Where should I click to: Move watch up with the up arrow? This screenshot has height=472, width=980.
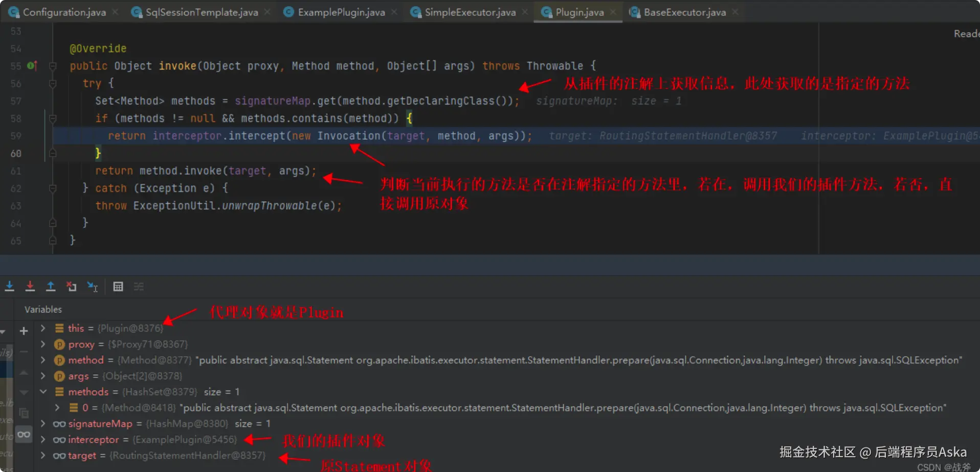24,373
